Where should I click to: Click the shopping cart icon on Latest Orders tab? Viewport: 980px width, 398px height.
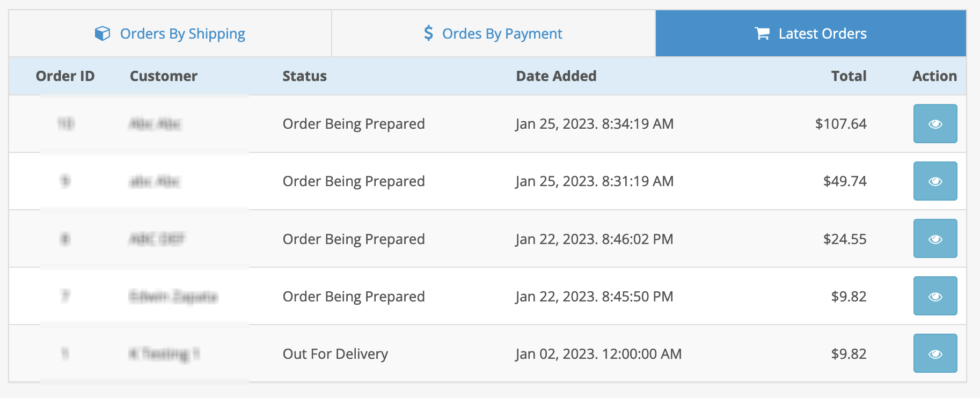point(763,33)
